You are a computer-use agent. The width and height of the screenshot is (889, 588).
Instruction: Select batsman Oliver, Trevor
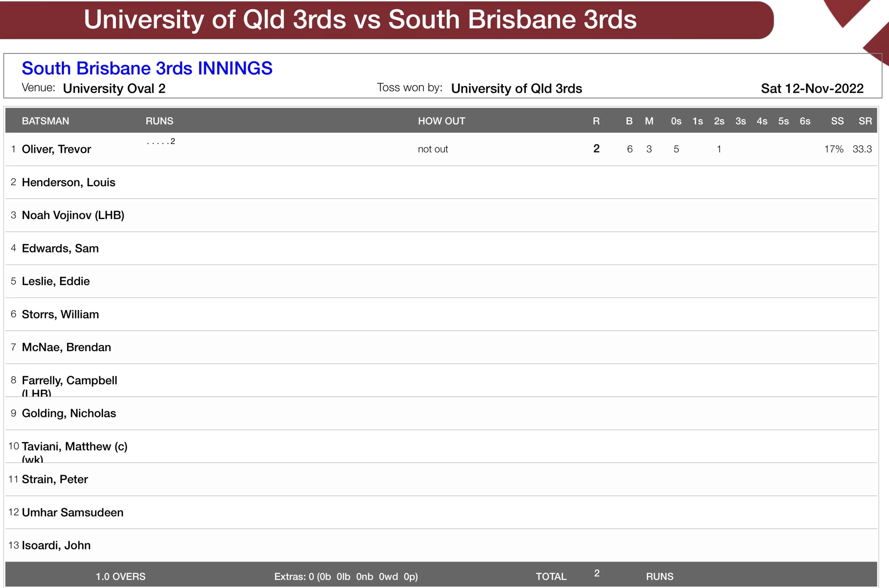(56, 149)
